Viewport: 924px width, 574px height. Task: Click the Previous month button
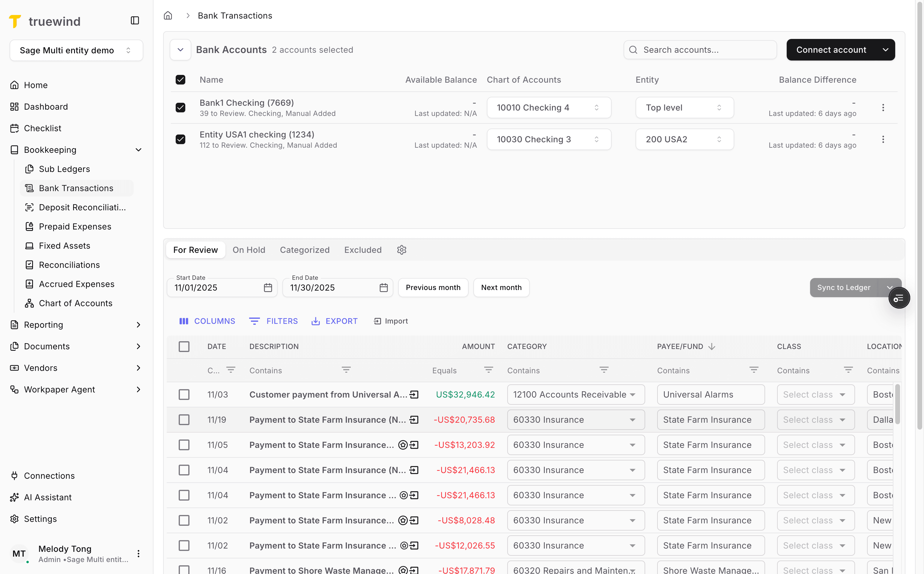click(x=433, y=287)
